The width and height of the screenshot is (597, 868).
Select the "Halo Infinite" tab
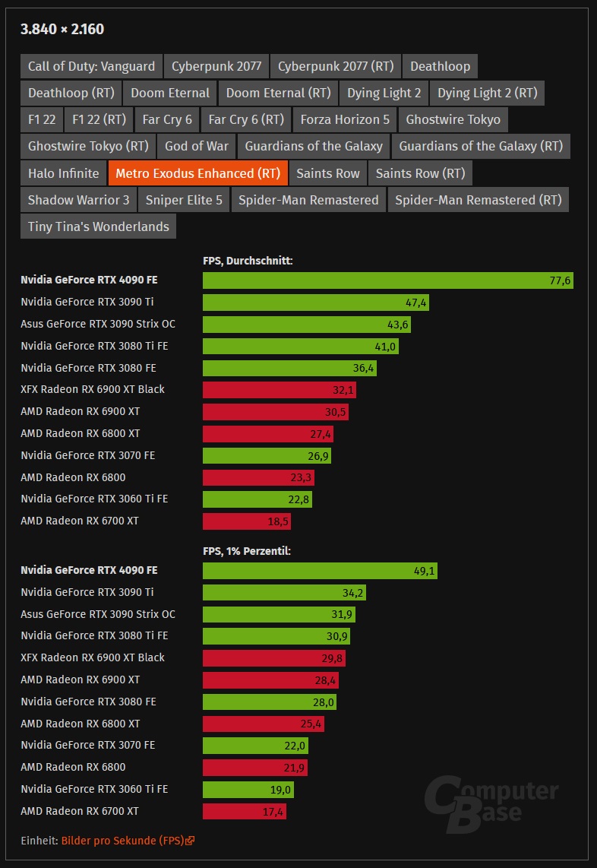[x=63, y=173]
